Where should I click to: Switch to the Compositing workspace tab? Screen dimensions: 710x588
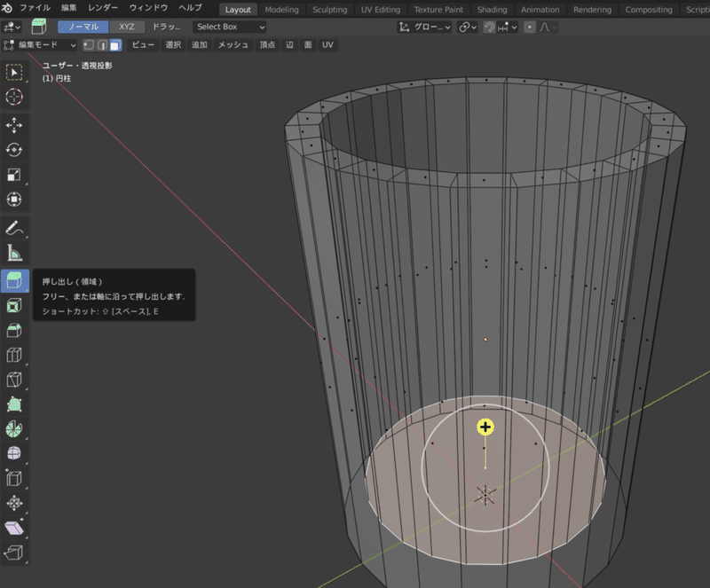[649, 10]
